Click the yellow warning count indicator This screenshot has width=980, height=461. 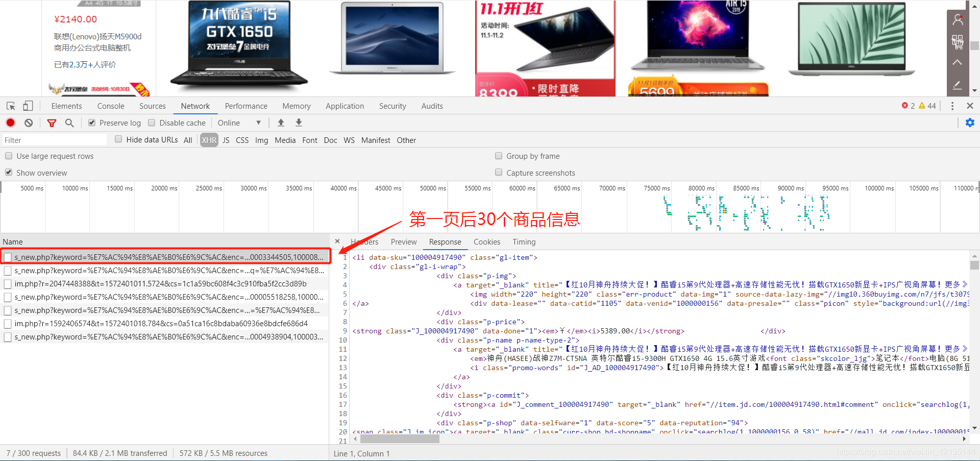pos(927,106)
